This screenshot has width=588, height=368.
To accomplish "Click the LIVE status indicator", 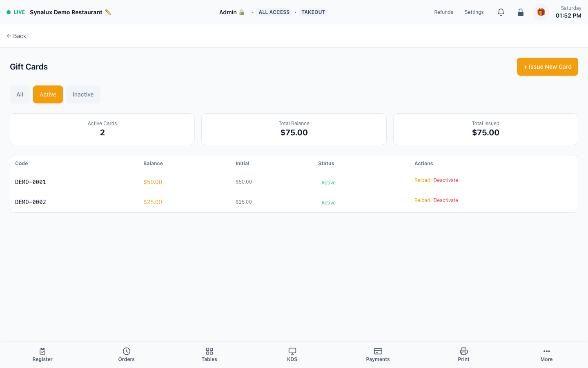I will point(16,12).
